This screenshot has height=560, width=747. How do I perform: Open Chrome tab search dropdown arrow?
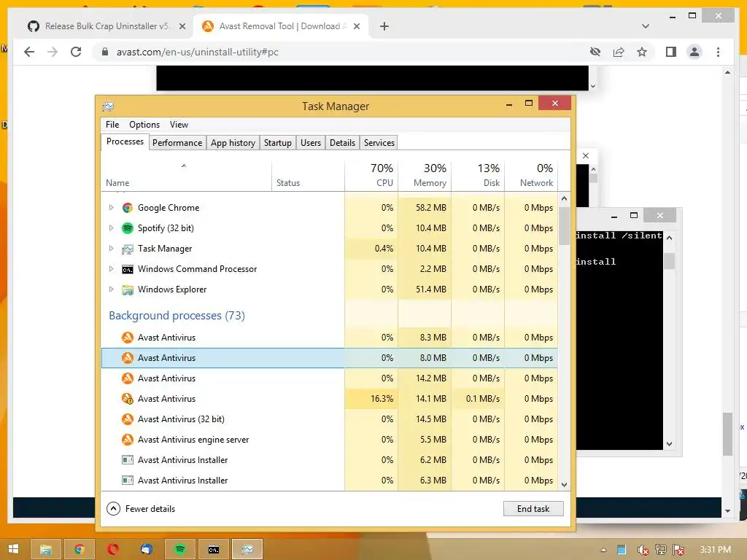coord(646,26)
